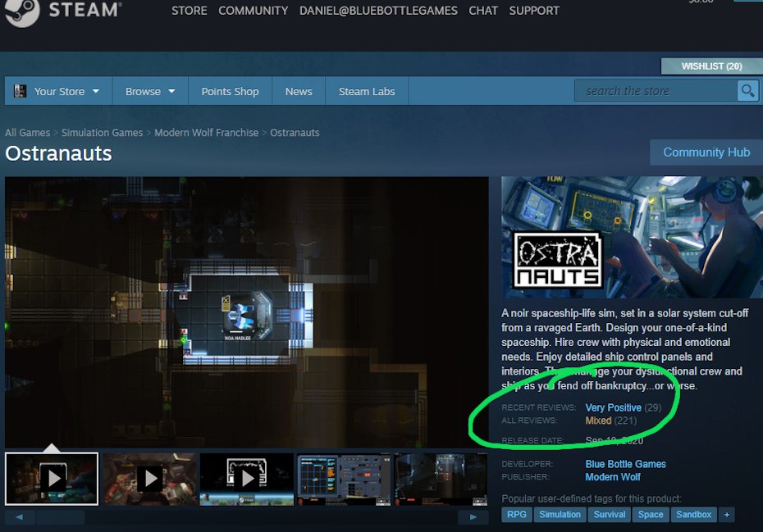Open the Points Shop tab
The height and width of the screenshot is (532, 763).
231,91
